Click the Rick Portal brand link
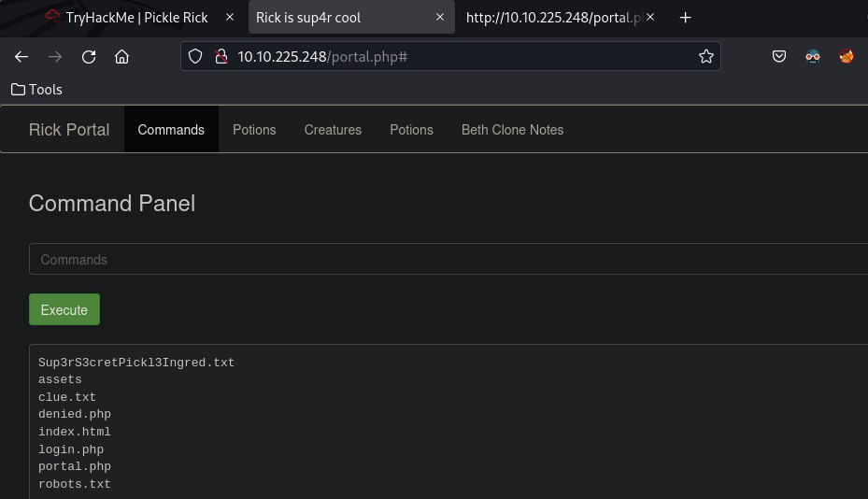Screen dimensions: 868x499 [x=69, y=130]
